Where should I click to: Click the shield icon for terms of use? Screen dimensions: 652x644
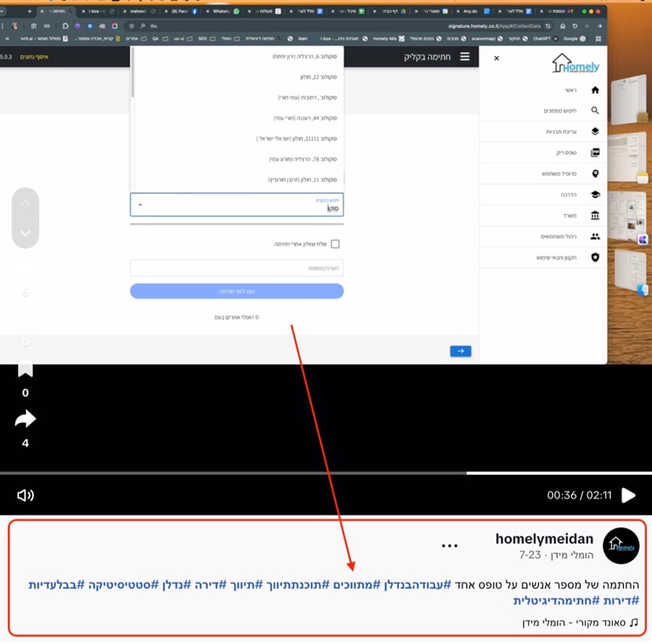pos(595,257)
